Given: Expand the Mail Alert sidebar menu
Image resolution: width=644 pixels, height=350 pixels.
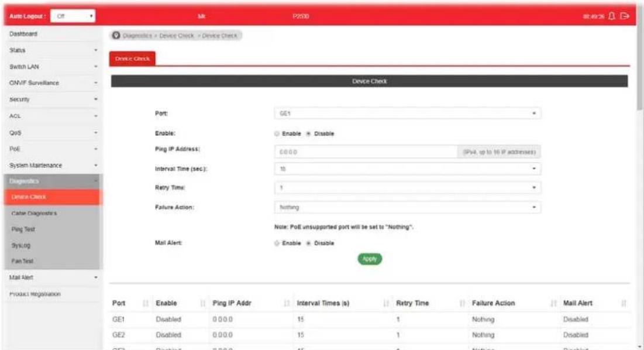Looking at the screenshot, I should pos(53,277).
